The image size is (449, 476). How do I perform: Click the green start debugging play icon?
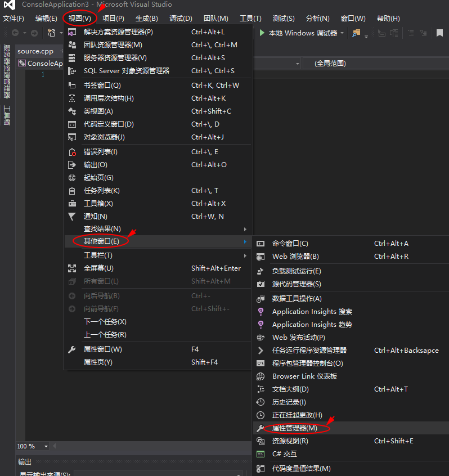click(x=262, y=33)
